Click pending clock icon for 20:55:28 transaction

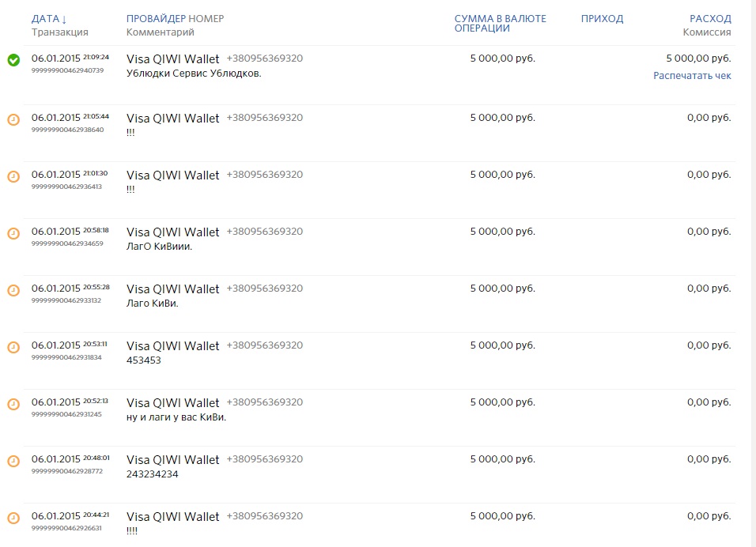point(13,290)
